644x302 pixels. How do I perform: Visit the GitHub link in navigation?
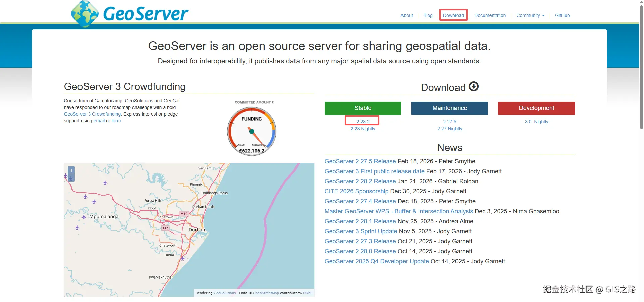[x=562, y=15]
